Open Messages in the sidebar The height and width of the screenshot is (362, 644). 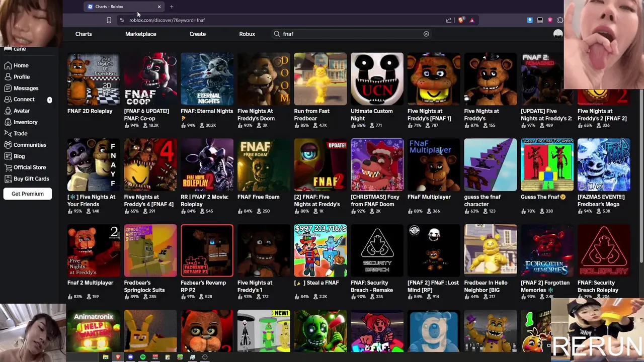pyautogui.click(x=21, y=88)
